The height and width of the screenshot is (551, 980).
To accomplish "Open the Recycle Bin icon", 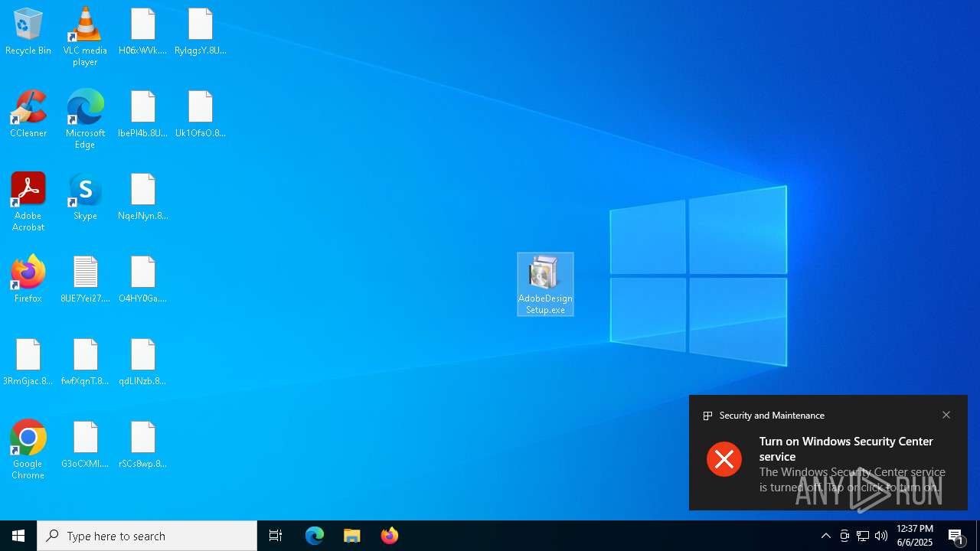I will (28, 32).
